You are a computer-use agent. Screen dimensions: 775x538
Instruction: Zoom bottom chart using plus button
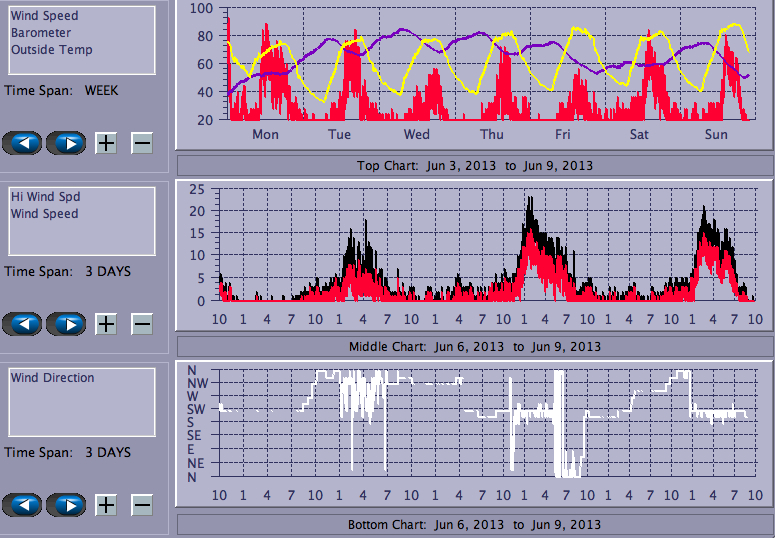106,505
